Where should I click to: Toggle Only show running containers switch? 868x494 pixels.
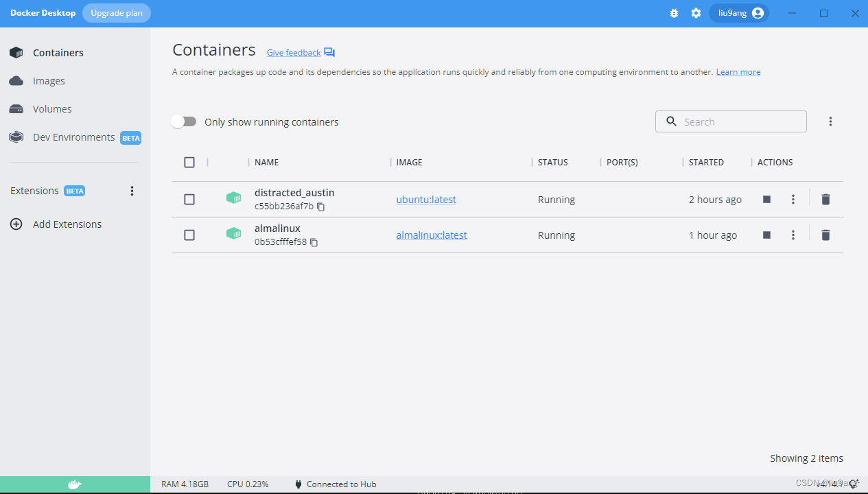coord(184,121)
